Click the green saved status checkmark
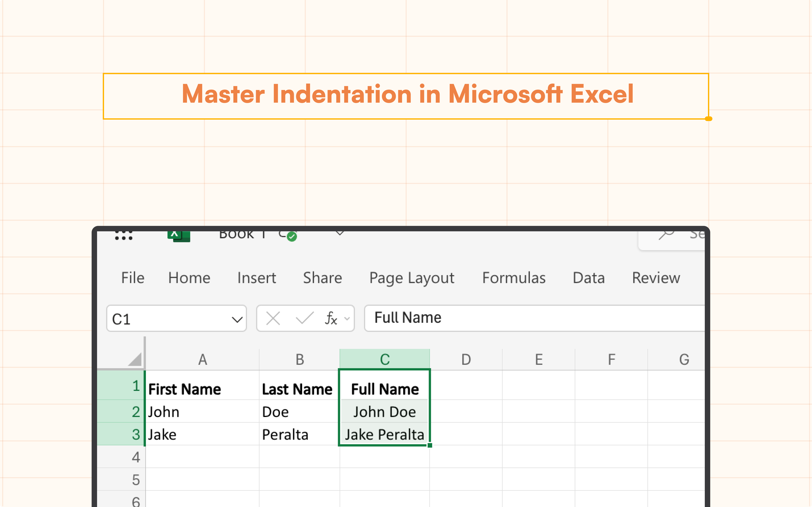Image resolution: width=812 pixels, height=507 pixels. (292, 236)
